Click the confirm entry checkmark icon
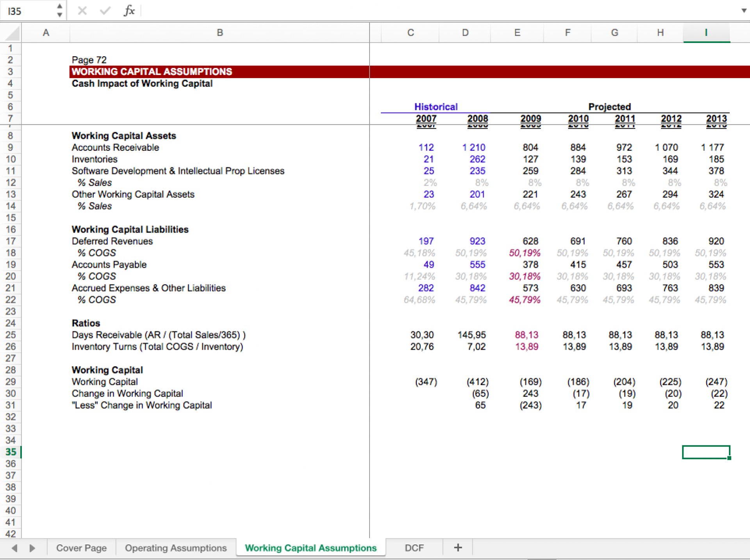750x560 pixels. tap(105, 11)
